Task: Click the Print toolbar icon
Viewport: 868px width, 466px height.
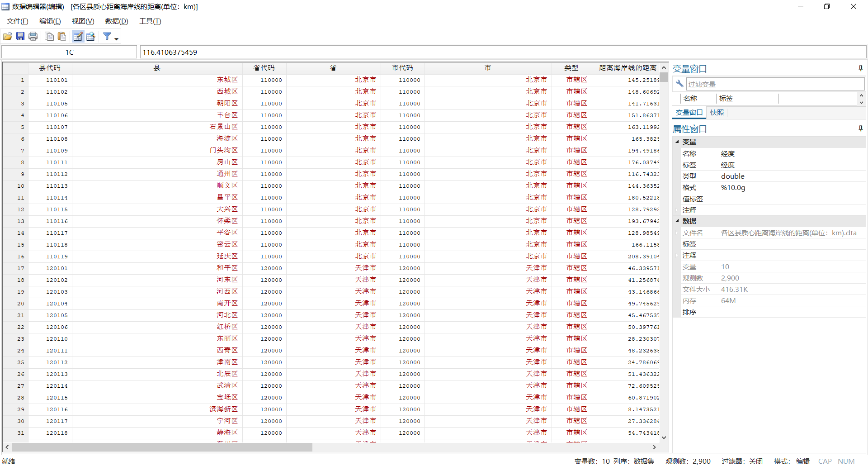Action: pos(33,37)
